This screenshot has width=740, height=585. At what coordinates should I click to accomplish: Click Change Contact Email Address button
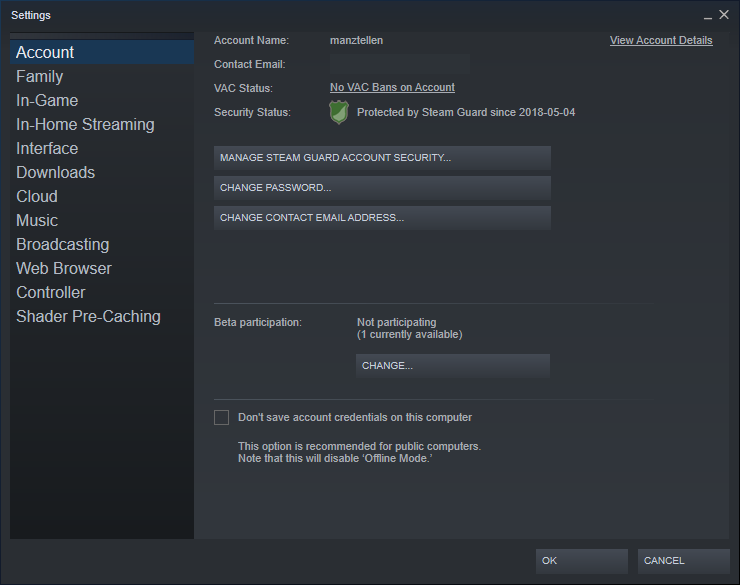tap(382, 218)
